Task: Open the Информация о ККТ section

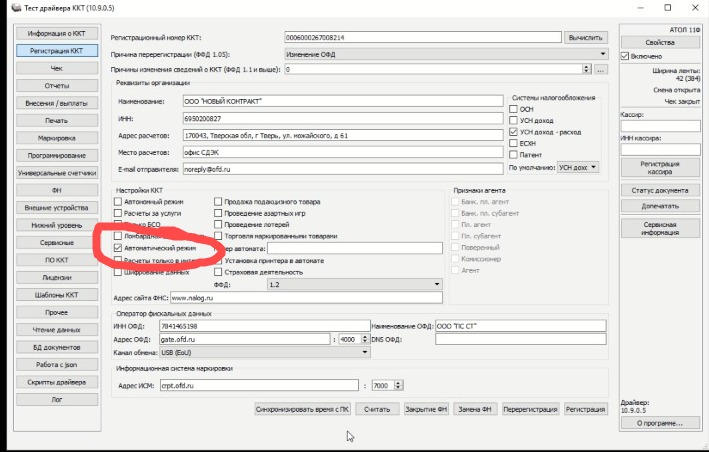Action: (57, 33)
